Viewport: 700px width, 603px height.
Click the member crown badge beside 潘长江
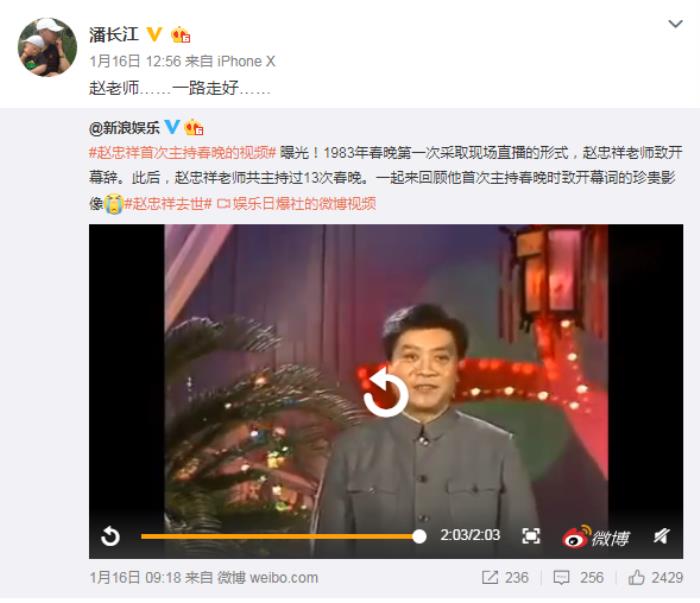tap(180, 34)
